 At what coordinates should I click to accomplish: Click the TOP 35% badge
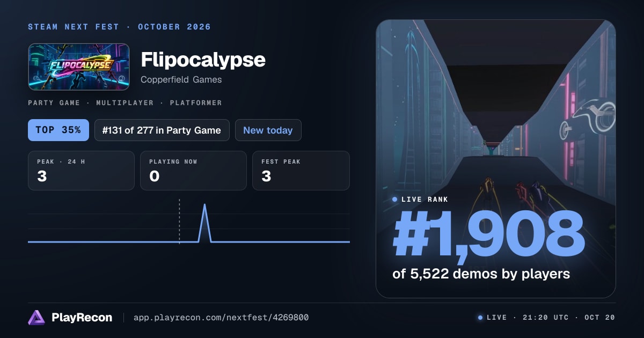pyautogui.click(x=58, y=130)
